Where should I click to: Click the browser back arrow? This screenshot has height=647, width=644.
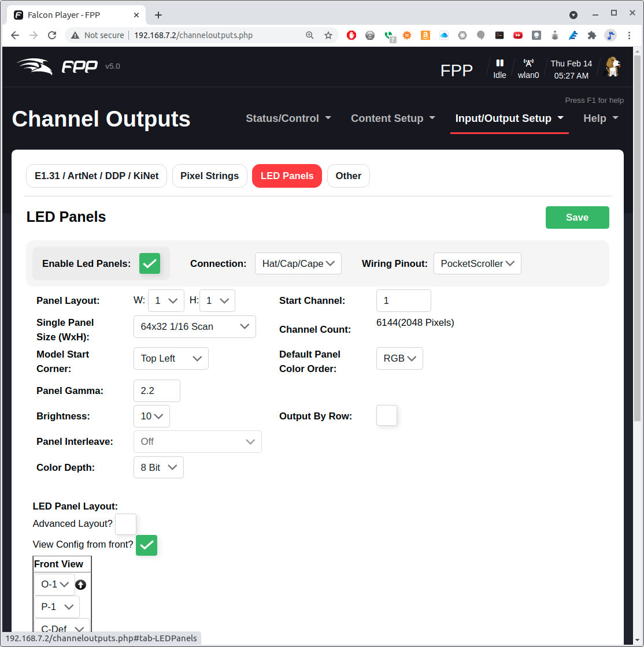tap(15, 35)
